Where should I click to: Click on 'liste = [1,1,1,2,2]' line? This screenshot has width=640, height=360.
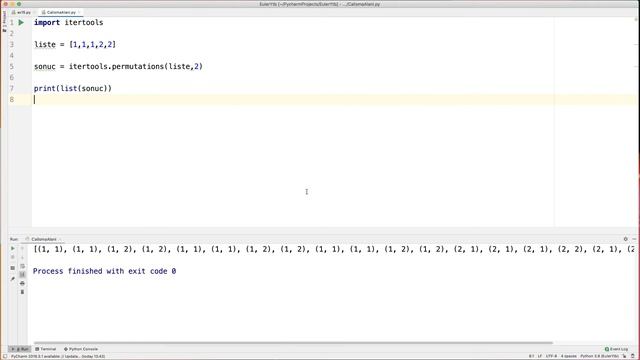(75, 44)
